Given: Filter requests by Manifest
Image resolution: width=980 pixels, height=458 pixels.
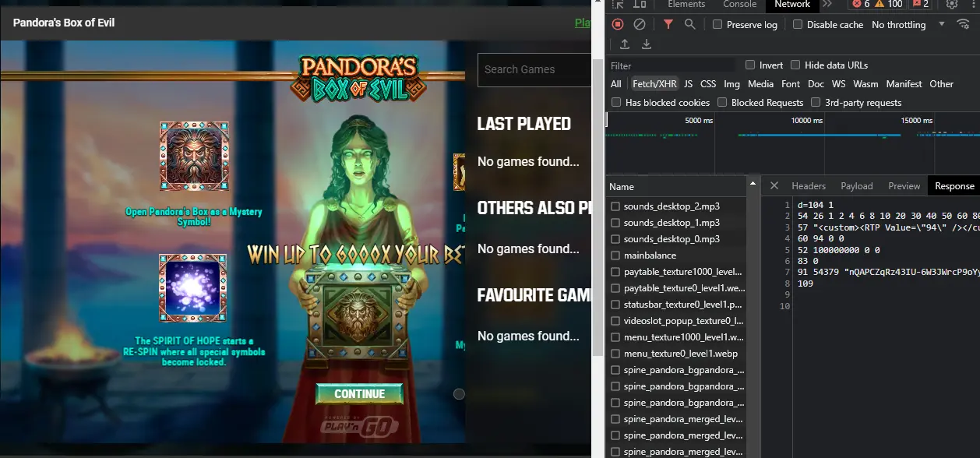Looking at the screenshot, I should coord(904,83).
